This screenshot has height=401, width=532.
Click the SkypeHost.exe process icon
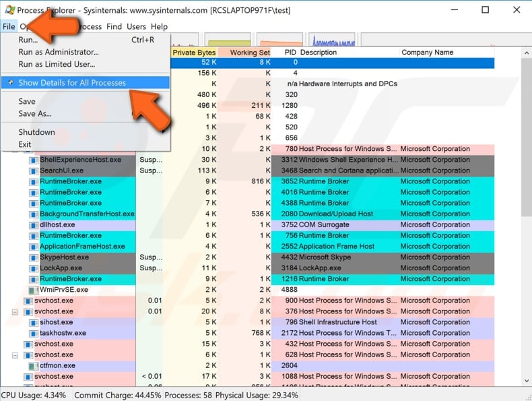(33, 257)
